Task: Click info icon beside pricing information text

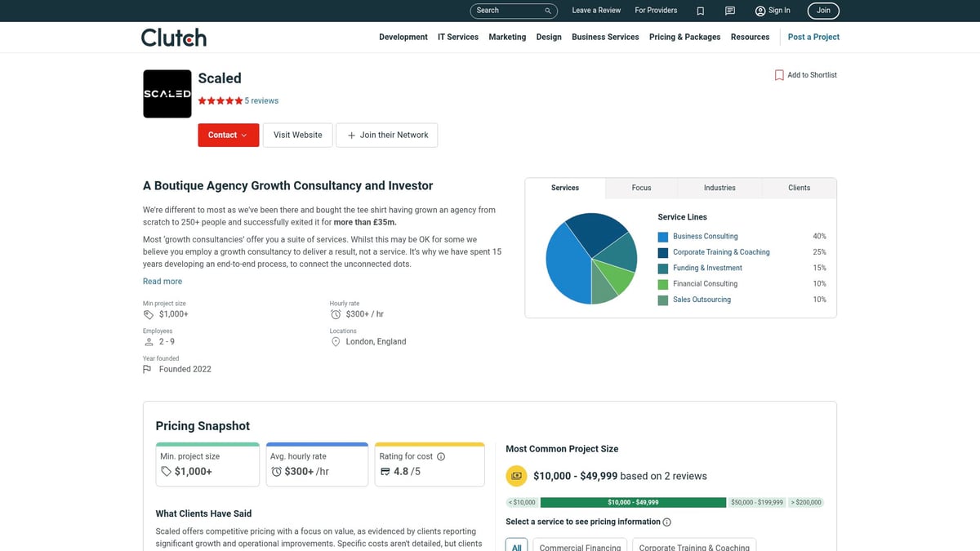Action: point(667,522)
